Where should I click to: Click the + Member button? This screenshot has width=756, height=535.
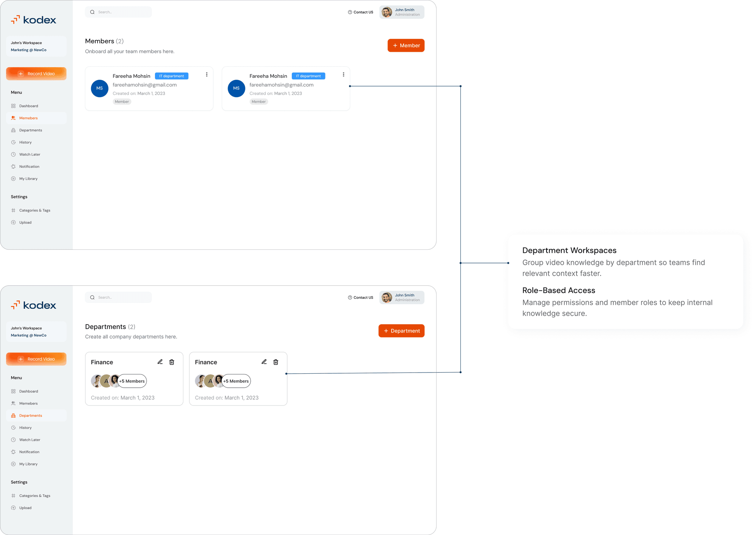(406, 45)
